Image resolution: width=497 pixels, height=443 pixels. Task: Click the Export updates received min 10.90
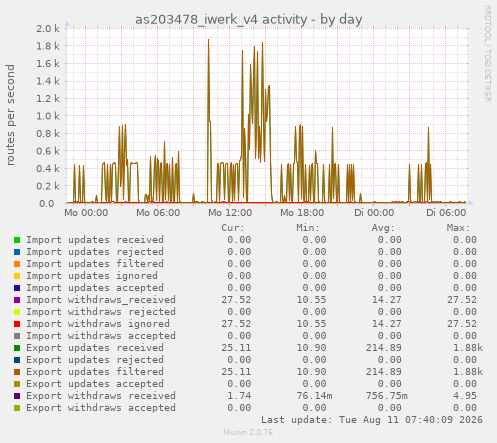[x=311, y=348]
